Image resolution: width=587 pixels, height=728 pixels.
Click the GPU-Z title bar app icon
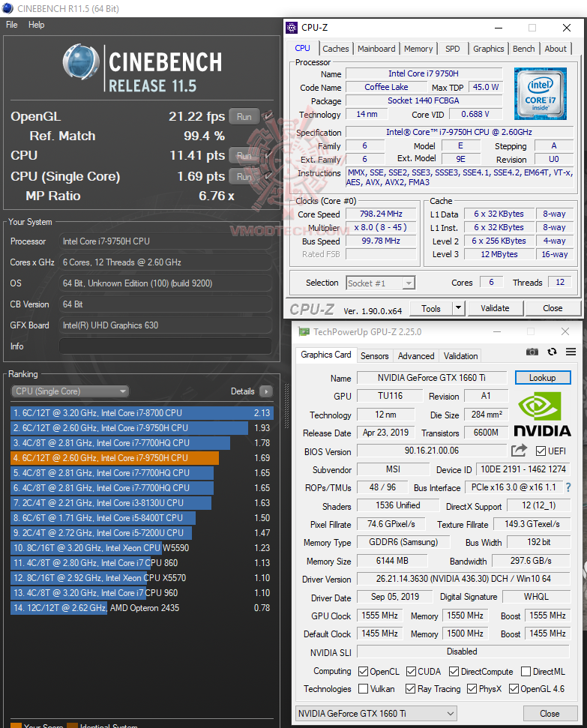(x=304, y=331)
